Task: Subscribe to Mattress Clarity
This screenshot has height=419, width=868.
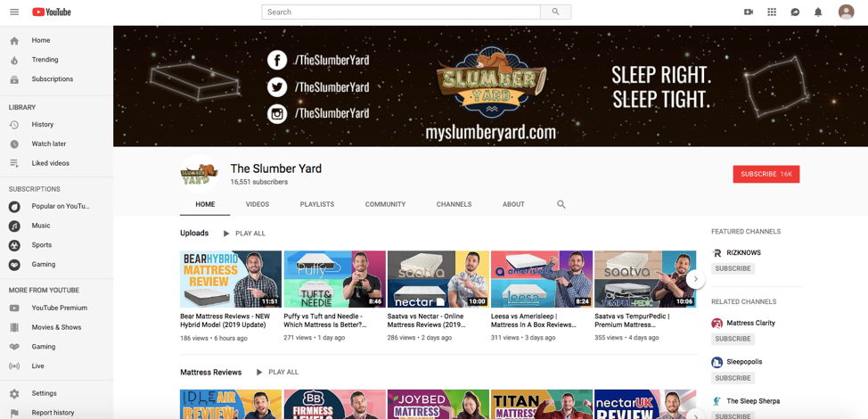Action: (733, 339)
